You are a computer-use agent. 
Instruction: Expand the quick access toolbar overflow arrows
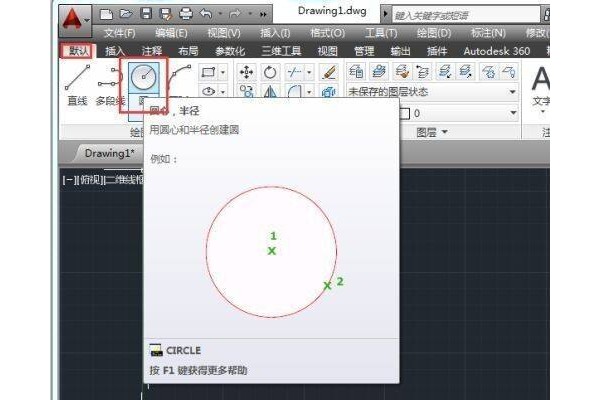(263, 15)
